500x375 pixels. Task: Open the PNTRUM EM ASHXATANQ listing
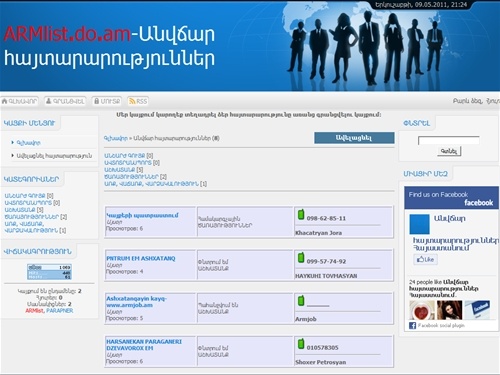pyautogui.click(x=141, y=258)
